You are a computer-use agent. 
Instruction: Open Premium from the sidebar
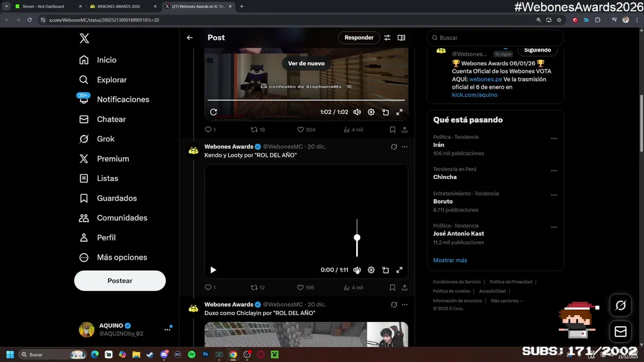[104, 158]
